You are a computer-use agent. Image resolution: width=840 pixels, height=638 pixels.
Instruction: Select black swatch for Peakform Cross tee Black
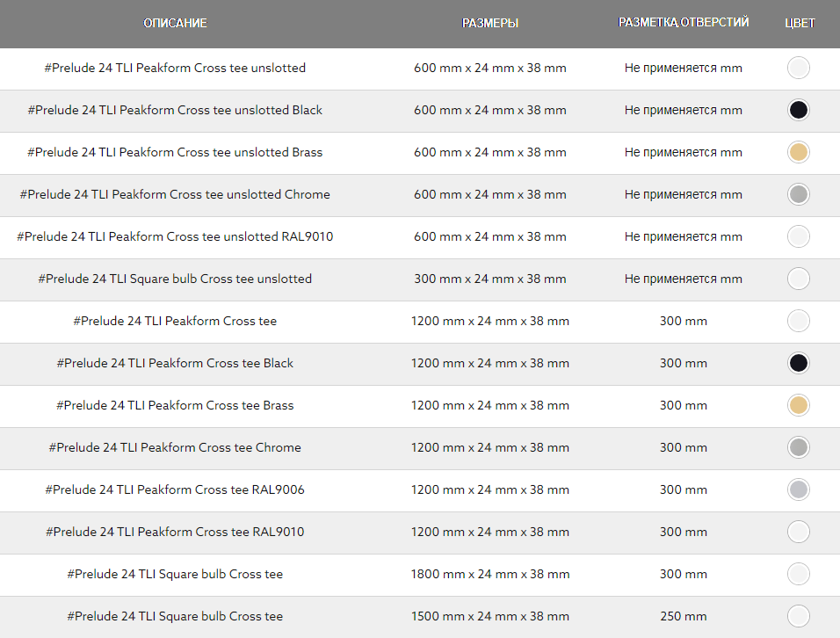(x=798, y=363)
